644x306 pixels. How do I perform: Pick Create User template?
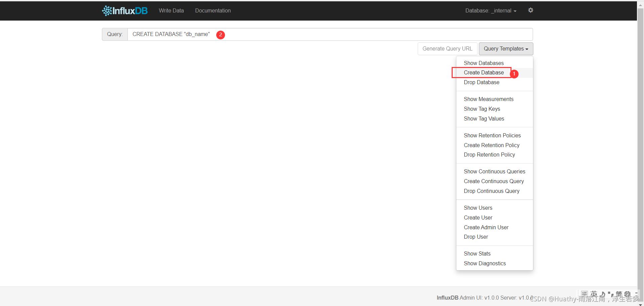494,217
